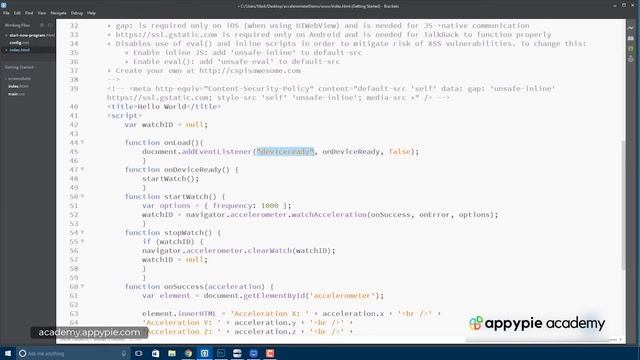Collapse if (watchID) fold arrow at line 55

tap(82, 241)
